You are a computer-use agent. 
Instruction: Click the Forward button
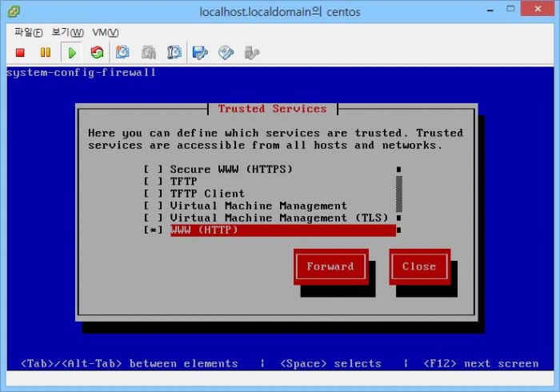click(x=330, y=266)
